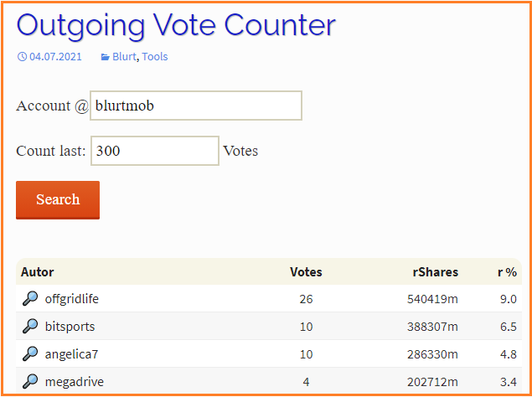Click the r % column header
532x397 pixels.
507,272
